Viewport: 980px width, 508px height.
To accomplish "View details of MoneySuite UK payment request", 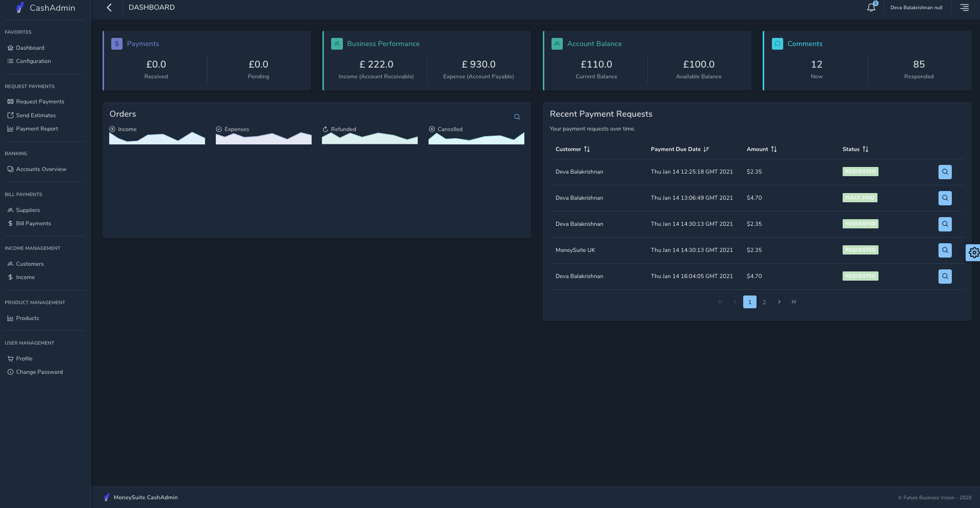I will [x=945, y=250].
